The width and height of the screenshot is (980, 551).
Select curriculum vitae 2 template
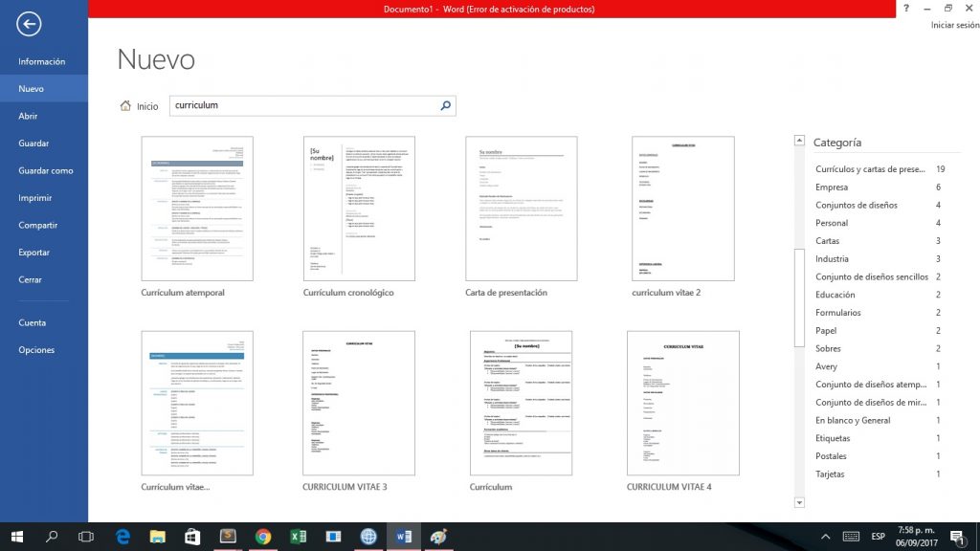coord(683,209)
